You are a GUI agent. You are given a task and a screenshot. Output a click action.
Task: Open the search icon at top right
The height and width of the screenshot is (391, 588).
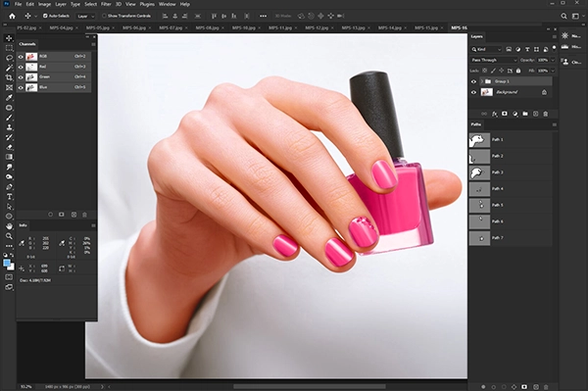point(563,16)
